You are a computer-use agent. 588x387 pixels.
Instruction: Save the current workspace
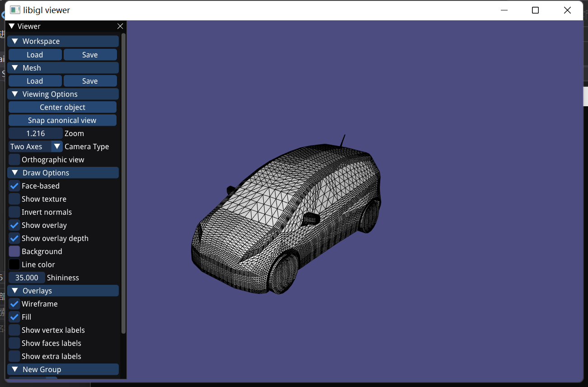click(x=90, y=55)
